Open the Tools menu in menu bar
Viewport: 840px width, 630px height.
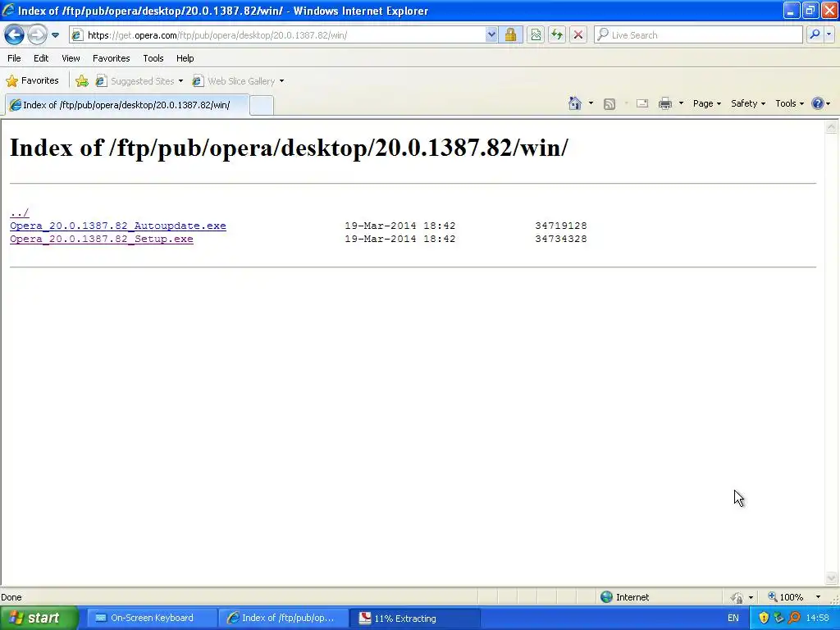[x=153, y=58]
